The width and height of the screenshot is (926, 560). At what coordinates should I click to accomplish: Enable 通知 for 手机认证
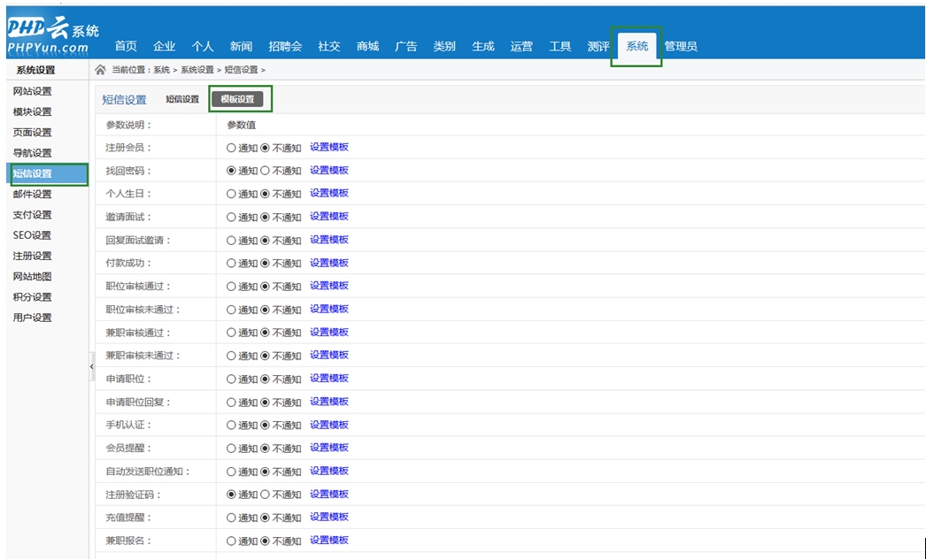(232, 426)
